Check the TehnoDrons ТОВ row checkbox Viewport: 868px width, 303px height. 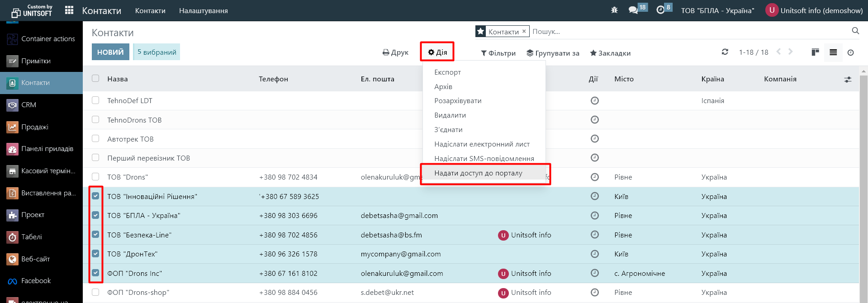pyautogui.click(x=95, y=120)
